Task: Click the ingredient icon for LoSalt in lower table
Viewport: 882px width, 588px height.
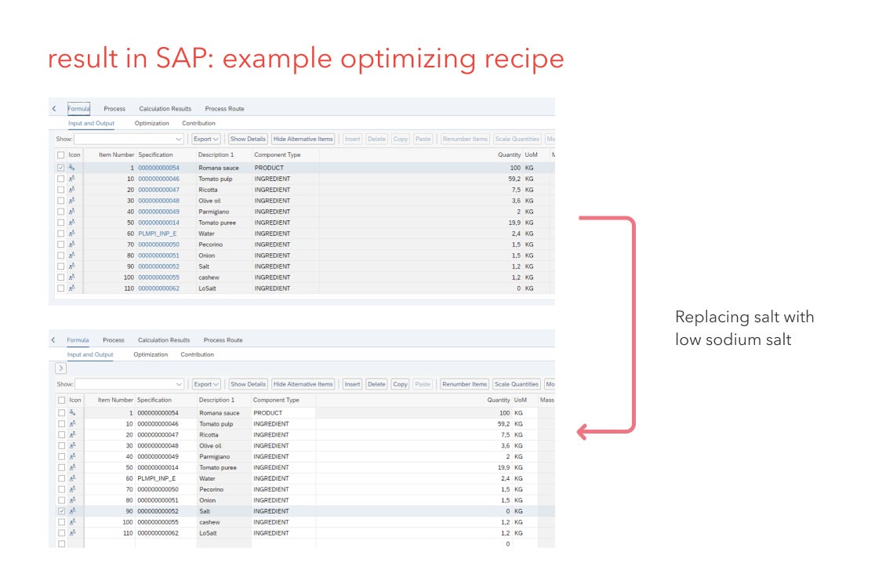Action: (x=72, y=533)
